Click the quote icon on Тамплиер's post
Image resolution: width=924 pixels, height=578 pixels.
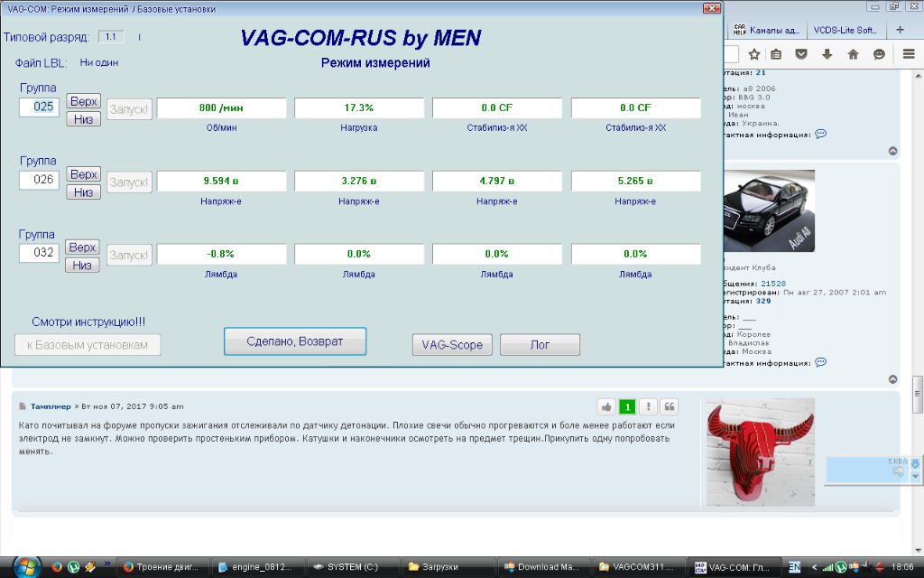click(670, 406)
